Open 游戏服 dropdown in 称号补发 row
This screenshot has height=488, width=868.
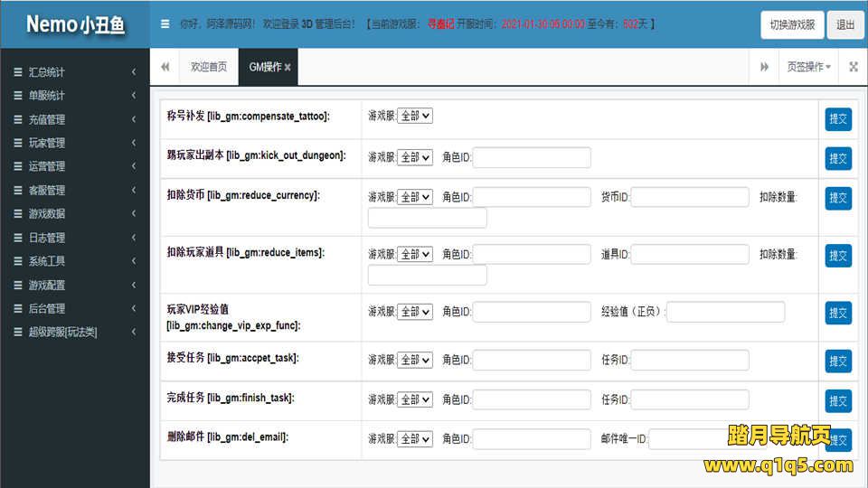click(x=415, y=116)
